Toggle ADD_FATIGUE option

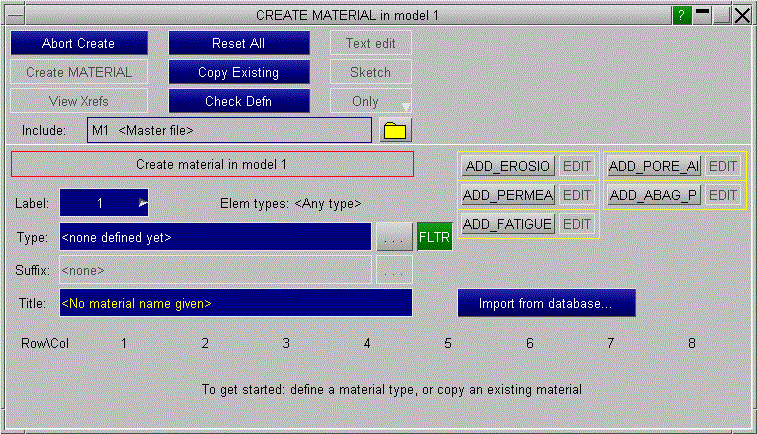click(x=507, y=224)
